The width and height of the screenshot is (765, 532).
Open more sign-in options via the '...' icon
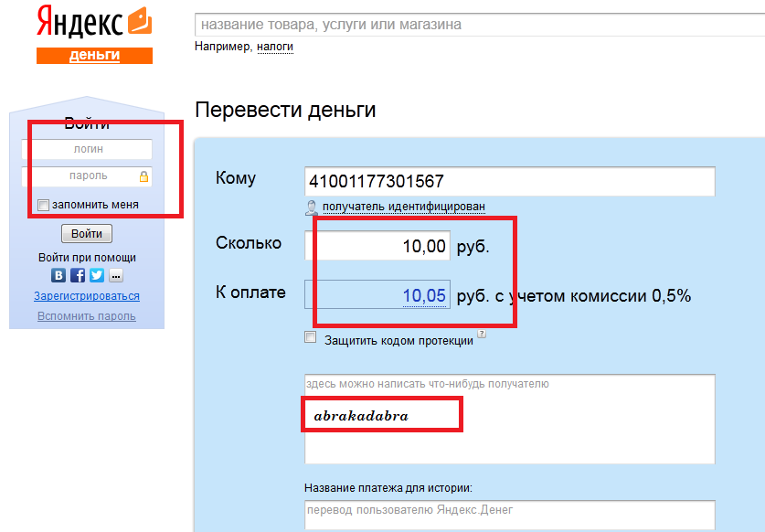(x=116, y=274)
